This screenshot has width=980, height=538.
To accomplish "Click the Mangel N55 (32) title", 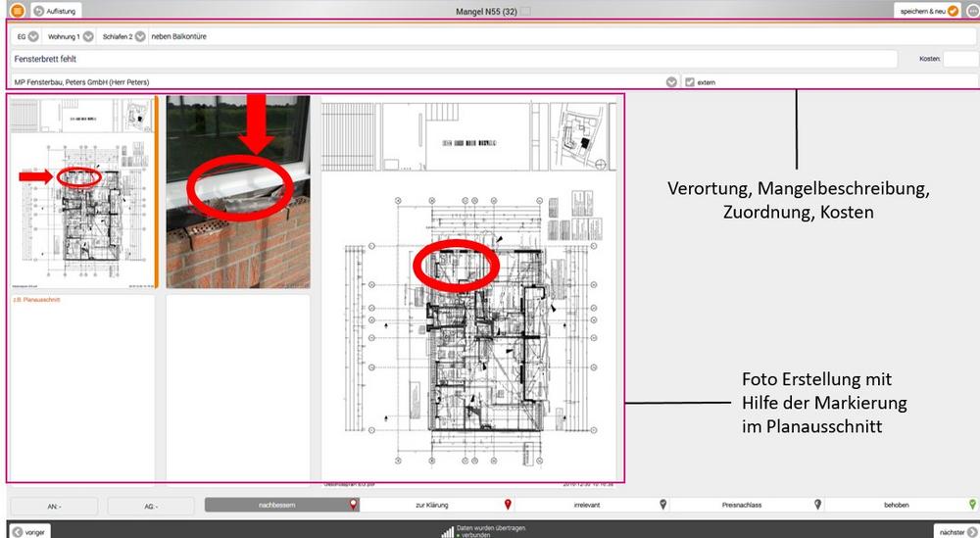I will pyautogui.click(x=486, y=11).
